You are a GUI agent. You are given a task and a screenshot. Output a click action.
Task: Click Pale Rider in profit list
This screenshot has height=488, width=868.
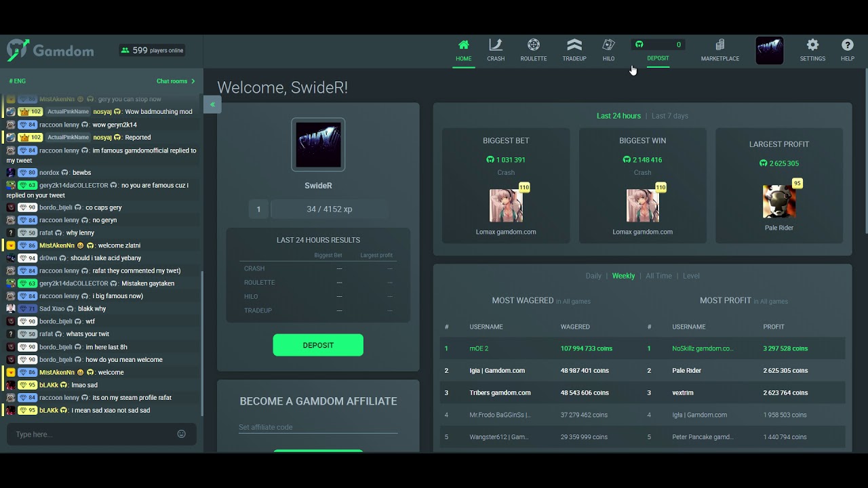[x=686, y=371]
